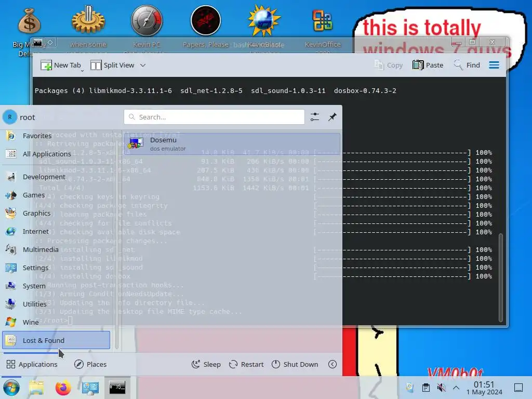The width and height of the screenshot is (532, 399).
Task: Click Find in Konsole toolbar
Action: [467, 65]
